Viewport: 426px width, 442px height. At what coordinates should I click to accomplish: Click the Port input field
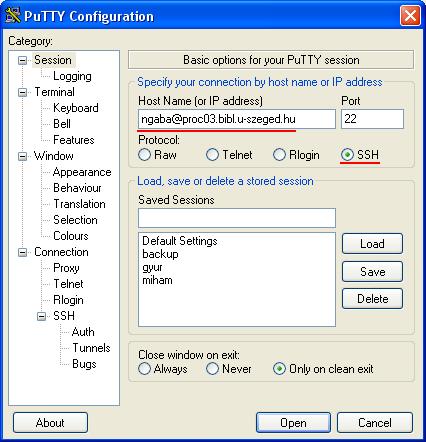372,119
